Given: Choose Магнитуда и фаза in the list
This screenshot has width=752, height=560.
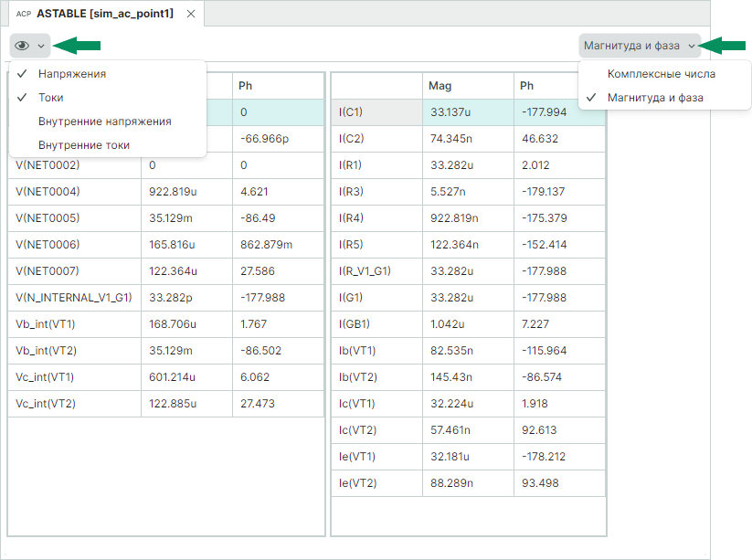Looking at the screenshot, I should 655,98.
